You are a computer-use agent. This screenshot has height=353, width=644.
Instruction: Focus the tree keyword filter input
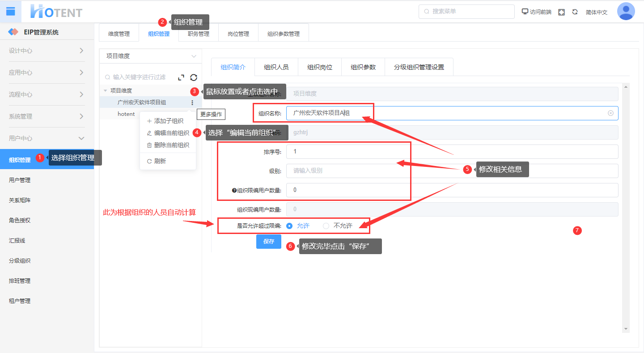click(x=139, y=77)
